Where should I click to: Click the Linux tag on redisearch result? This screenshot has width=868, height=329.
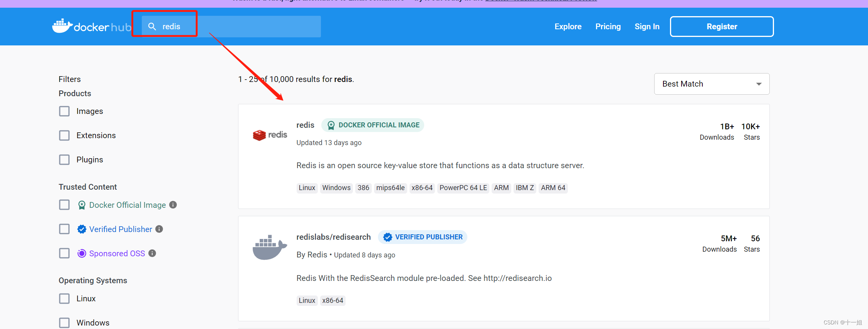(x=307, y=301)
